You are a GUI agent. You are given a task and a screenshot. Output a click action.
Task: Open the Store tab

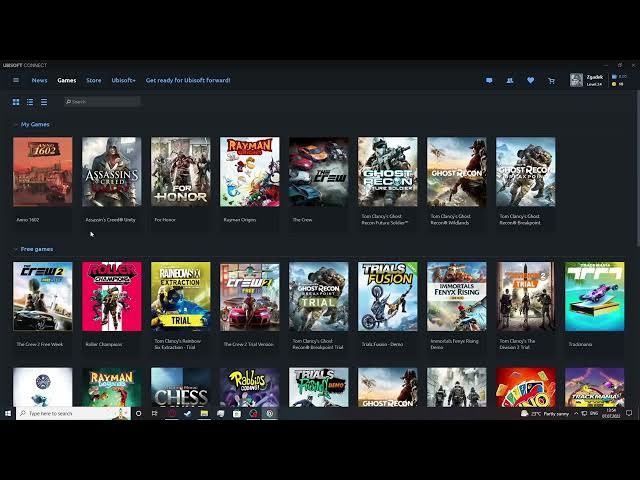pyautogui.click(x=93, y=80)
